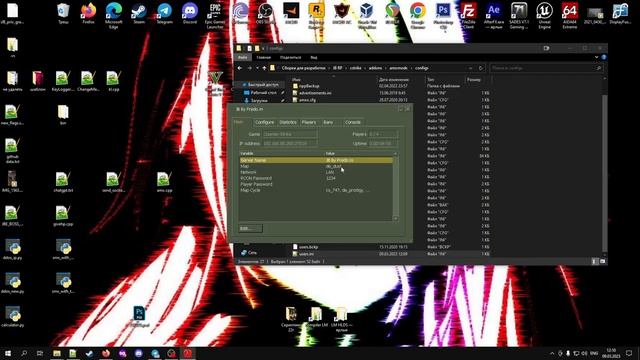
Task: Click the Explorer search field
Action: (546, 68)
